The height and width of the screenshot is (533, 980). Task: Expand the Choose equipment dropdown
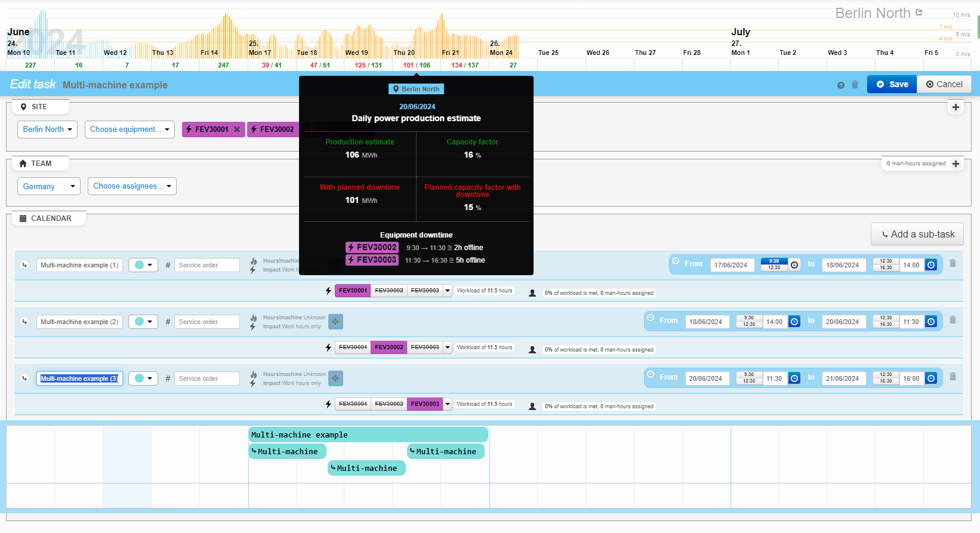point(130,130)
